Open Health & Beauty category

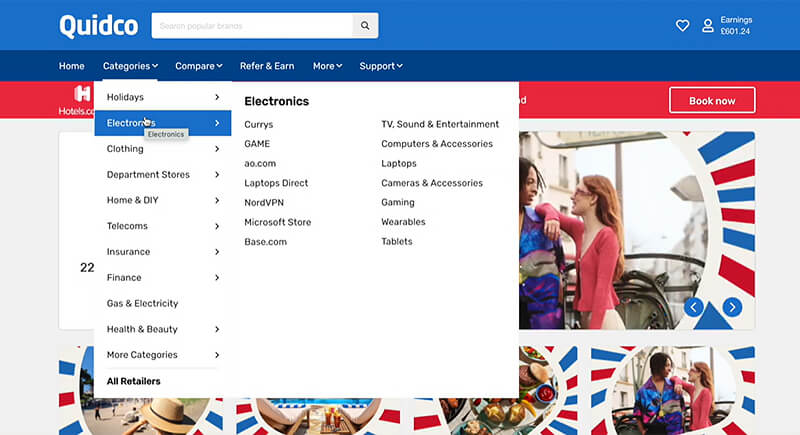tap(163, 329)
